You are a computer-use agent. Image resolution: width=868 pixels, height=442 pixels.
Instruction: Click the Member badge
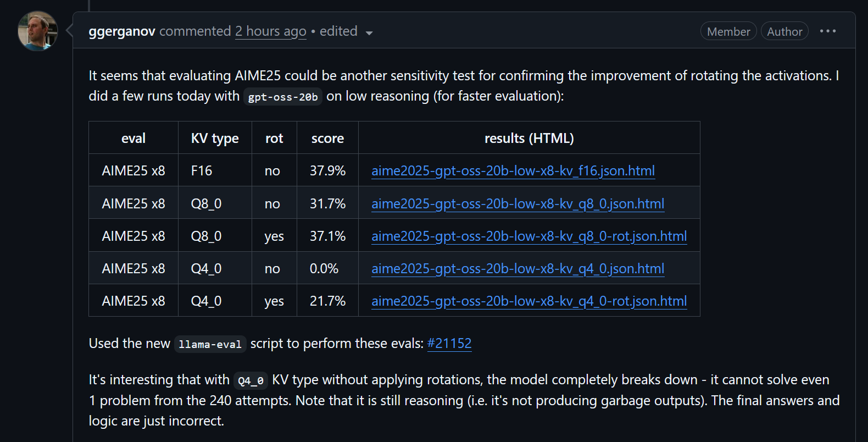(x=728, y=31)
